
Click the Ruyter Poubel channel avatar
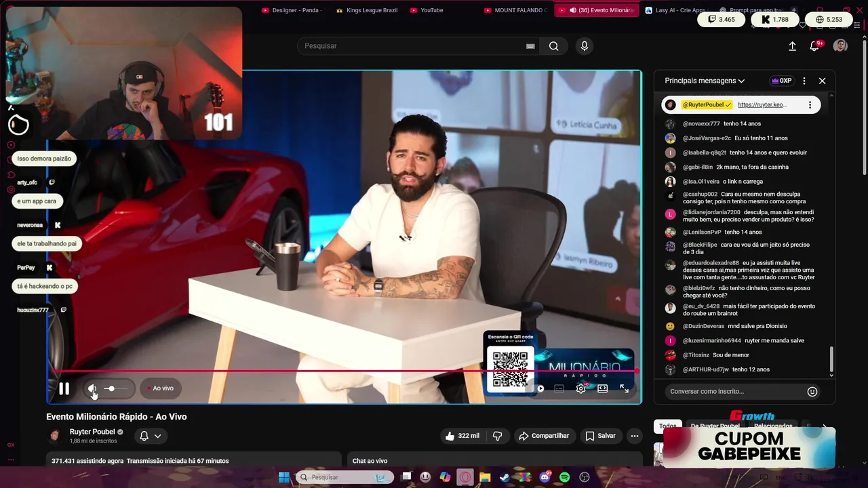point(55,436)
